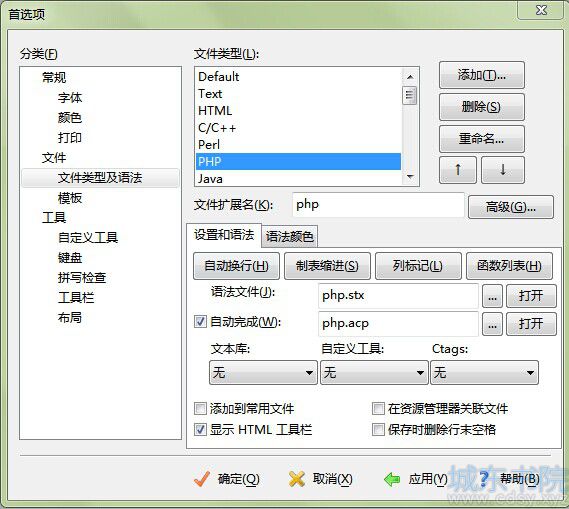
Task: Enable 添加到常用文件 checkbox
Action: [x=200, y=409]
